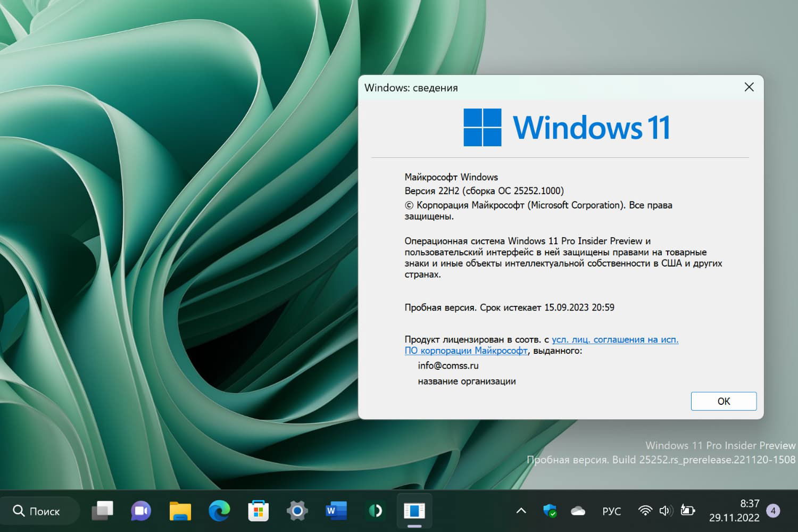Open the clock showing 8:37 and 29.11.2022
798x532 pixels.
734,511
